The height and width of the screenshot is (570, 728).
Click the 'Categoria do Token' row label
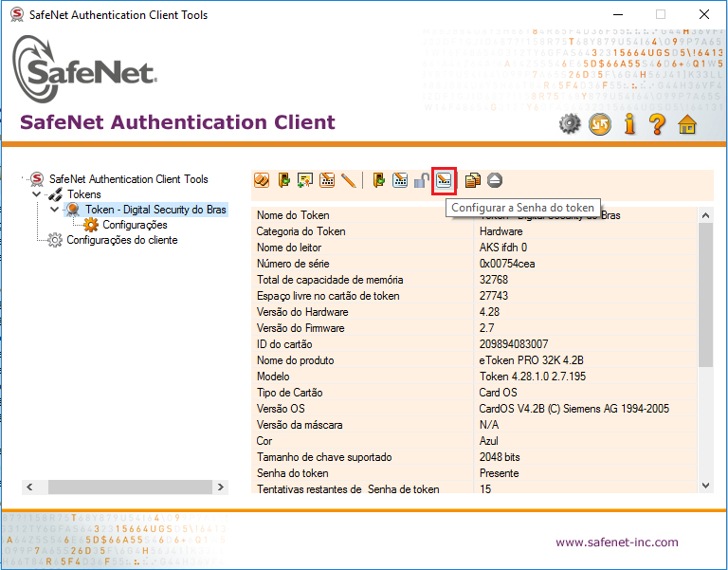click(x=300, y=231)
